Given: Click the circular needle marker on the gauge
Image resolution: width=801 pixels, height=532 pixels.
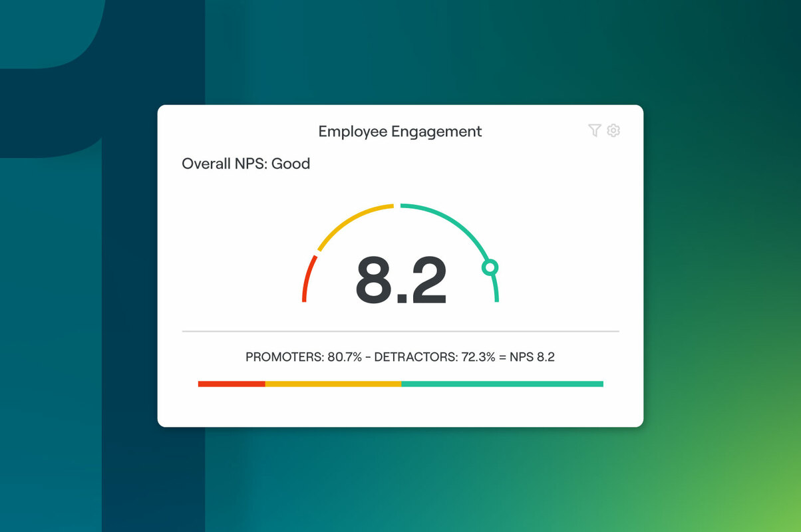Looking at the screenshot, I should click(490, 267).
